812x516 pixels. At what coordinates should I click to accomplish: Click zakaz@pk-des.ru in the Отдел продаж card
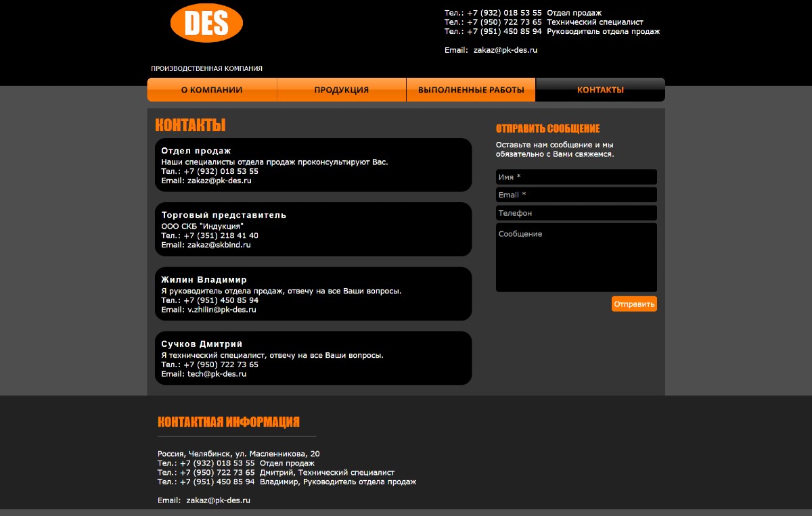click(219, 181)
